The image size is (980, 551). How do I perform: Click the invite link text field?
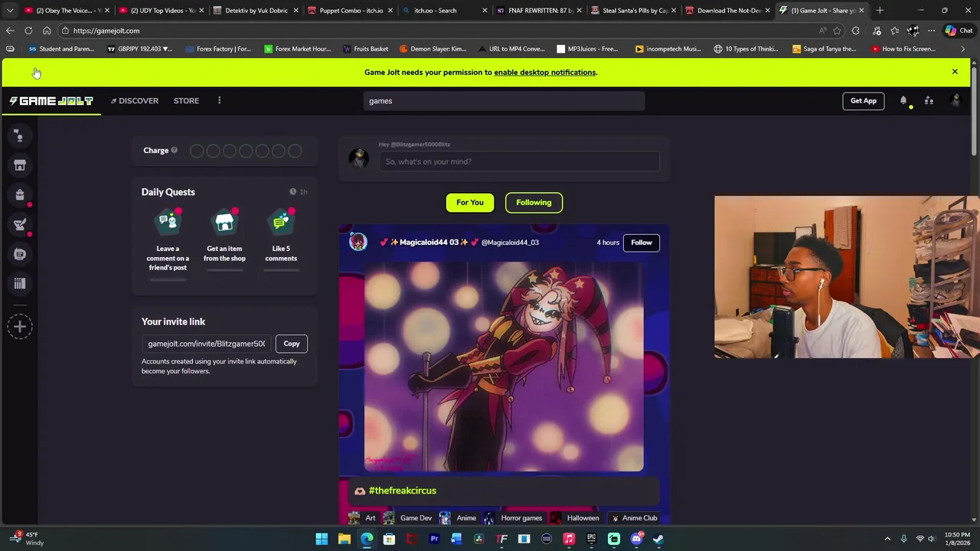[x=207, y=344]
